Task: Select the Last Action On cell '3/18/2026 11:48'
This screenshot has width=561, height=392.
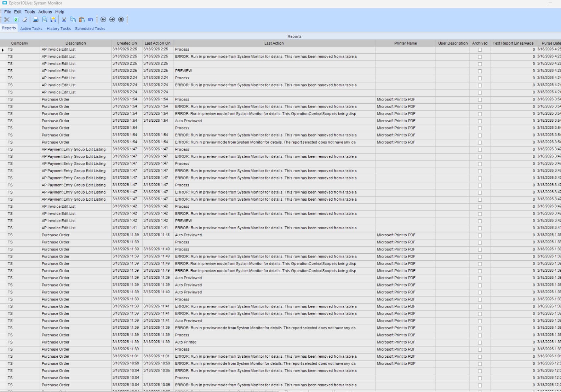Action: coord(158,235)
